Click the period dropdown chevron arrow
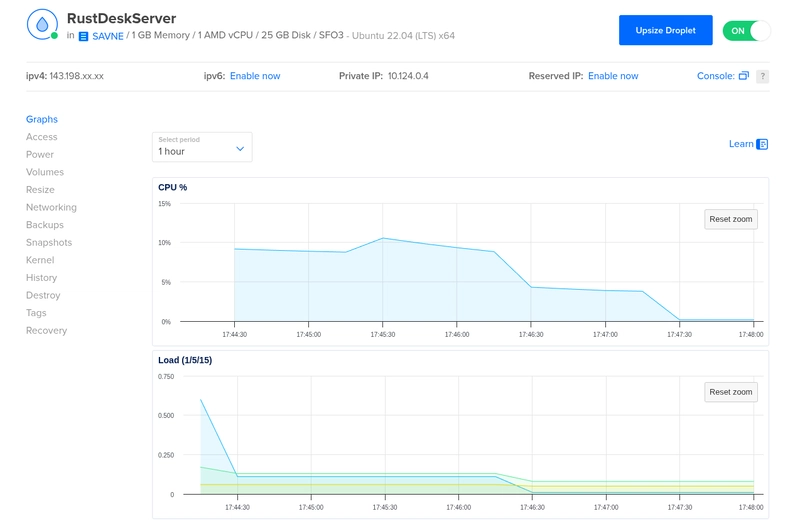 240,148
